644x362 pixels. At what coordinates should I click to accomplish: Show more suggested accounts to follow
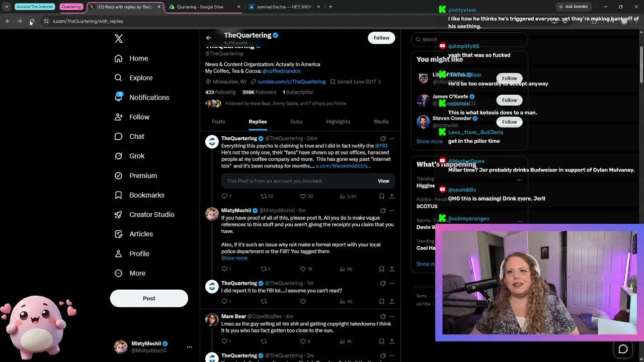429,141
